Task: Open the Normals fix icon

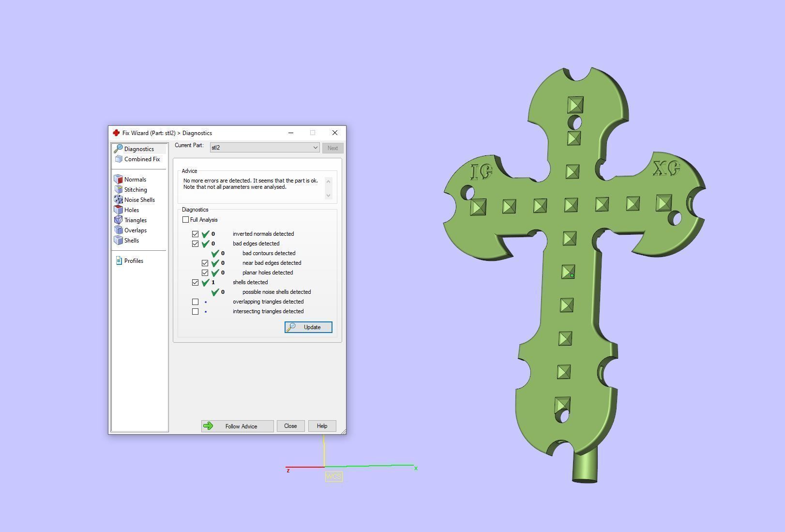Action: 118,179
